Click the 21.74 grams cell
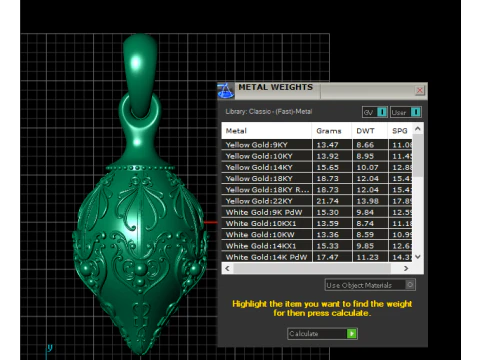Viewport: 480px width, 360px height. click(332, 201)
